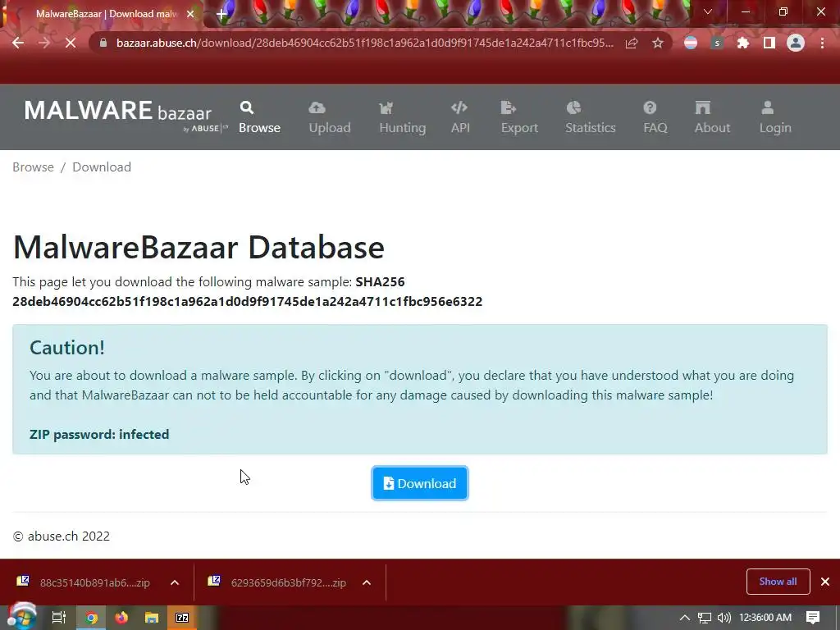Open Chrome three-dot menu
840x630 pixels.
[x=822, y=43]
